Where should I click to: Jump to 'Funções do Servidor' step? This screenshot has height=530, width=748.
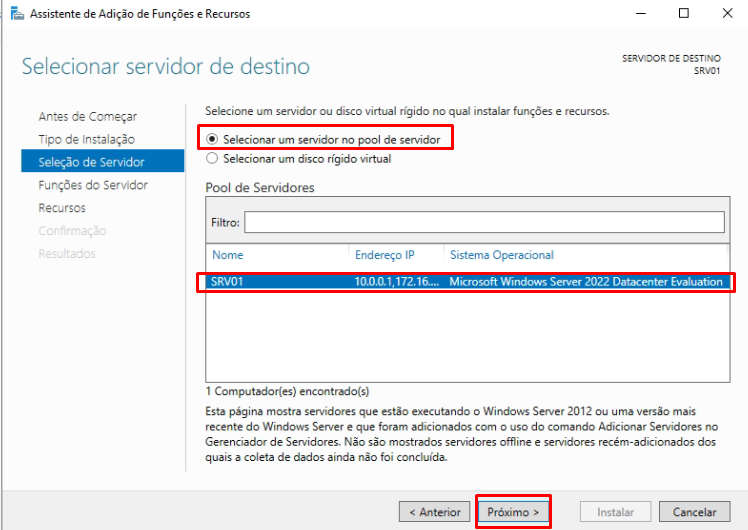[93, 185]
